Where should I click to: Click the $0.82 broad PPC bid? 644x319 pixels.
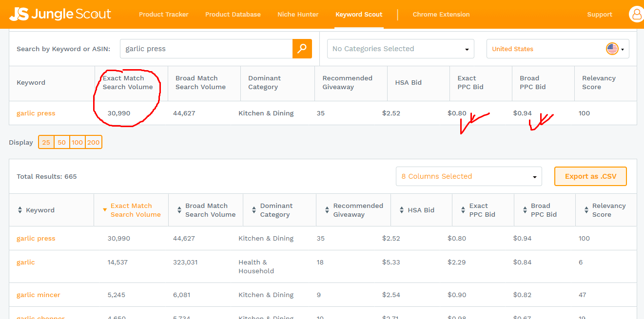click(522, 295)
